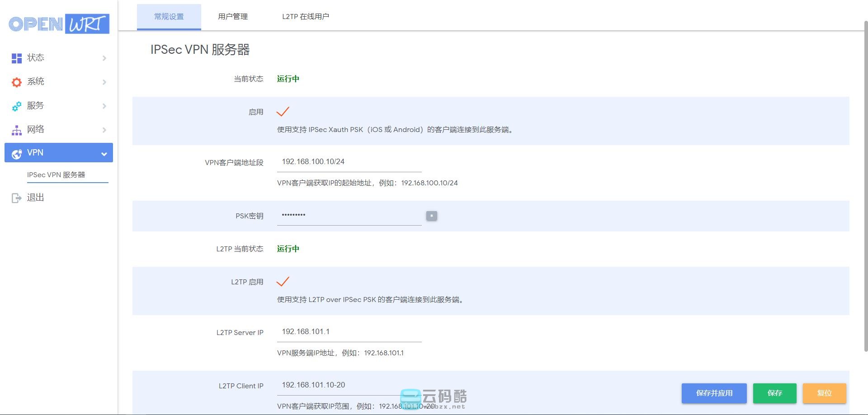Click the Logout (退出) exit icon
This screenshot has width=868, height=415.
pos(17,198)
